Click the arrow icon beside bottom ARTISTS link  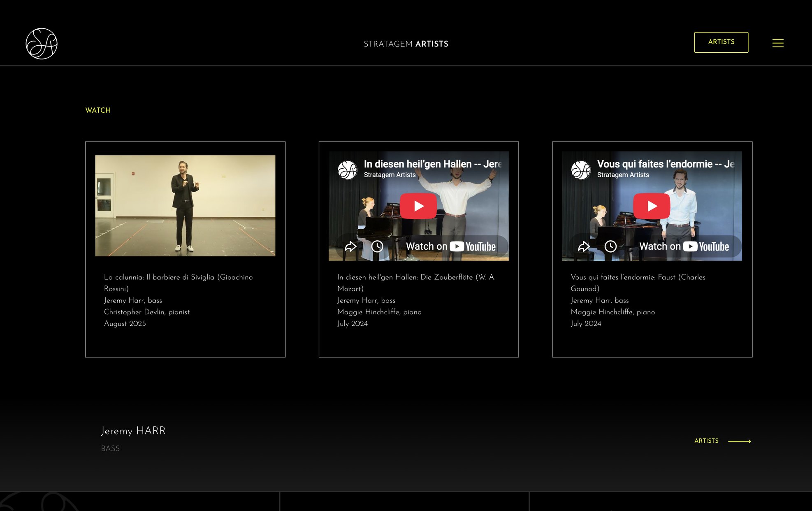pos(740,441)
